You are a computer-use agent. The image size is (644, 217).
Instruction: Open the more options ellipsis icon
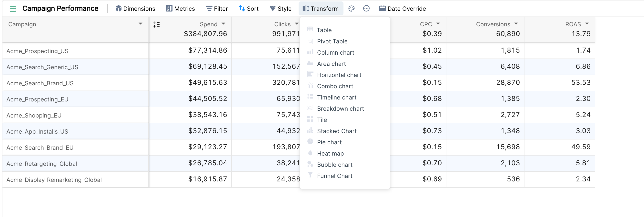[x=366, y=9]
